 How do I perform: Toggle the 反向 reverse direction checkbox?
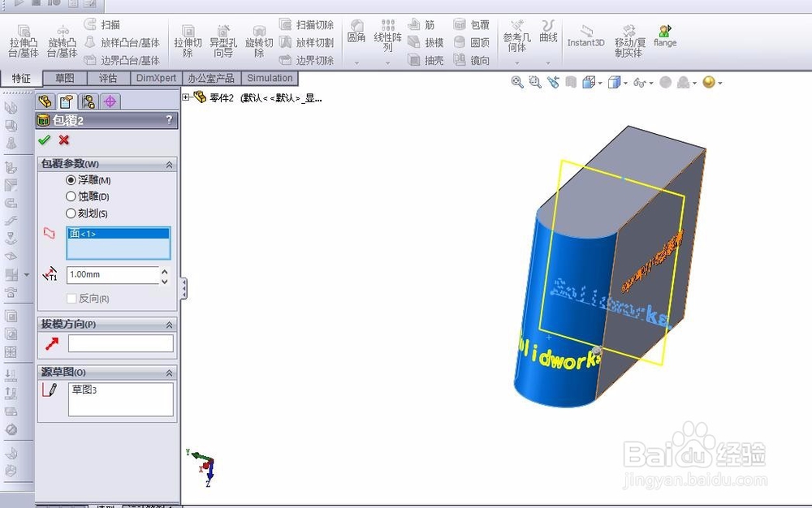coord(71,299)
